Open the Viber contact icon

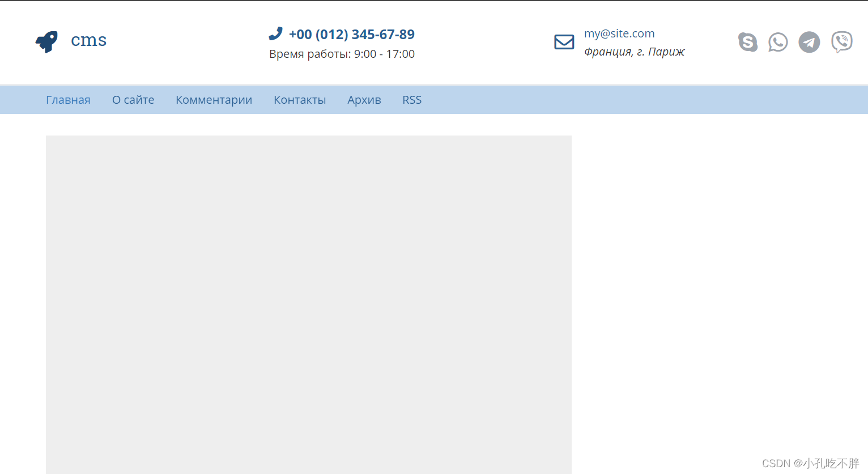coord(841,42)
